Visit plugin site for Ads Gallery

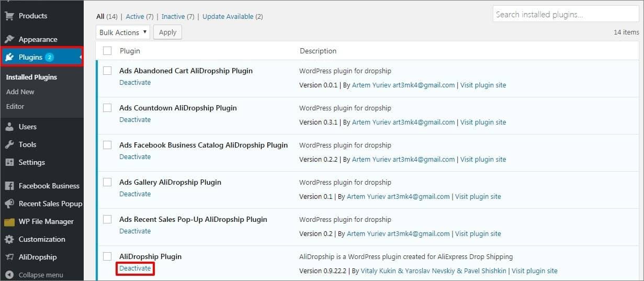(478, 196)
